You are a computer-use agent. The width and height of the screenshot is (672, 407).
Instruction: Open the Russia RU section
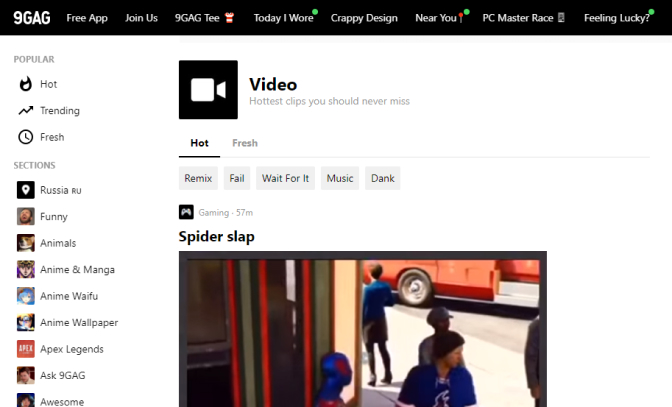tap(61, 190)
